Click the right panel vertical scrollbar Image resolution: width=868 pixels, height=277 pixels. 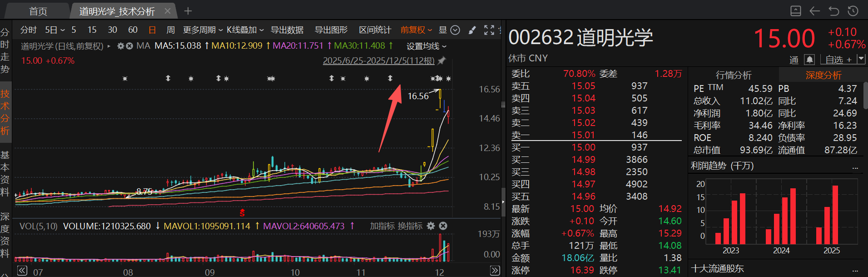click(x=865, y=95)
